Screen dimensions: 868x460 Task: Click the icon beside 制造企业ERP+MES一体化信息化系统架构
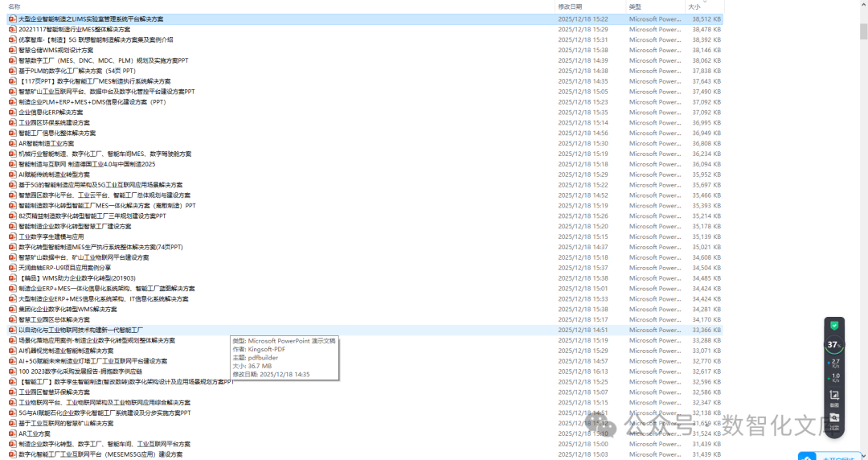pos(13,289)
